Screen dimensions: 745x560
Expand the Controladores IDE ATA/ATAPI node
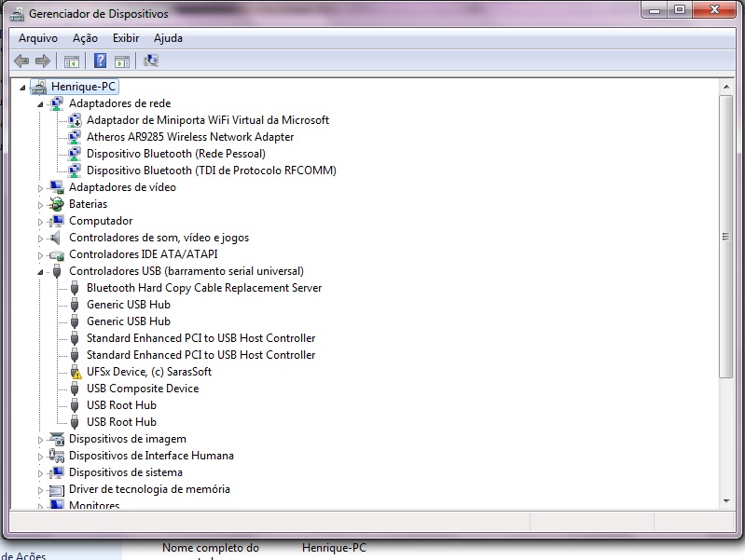coord(40,254)
